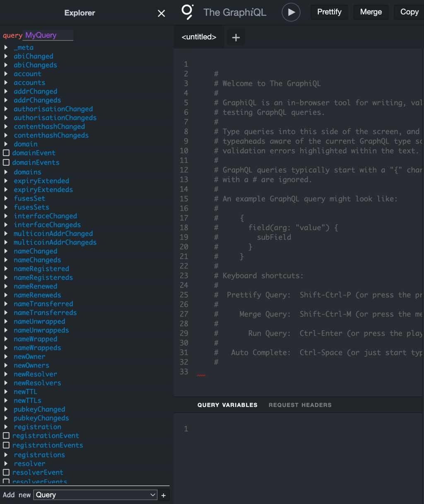Expand the resolver field arrow
Viewport: 424px width, 504px height.
[x=6, y=464]
